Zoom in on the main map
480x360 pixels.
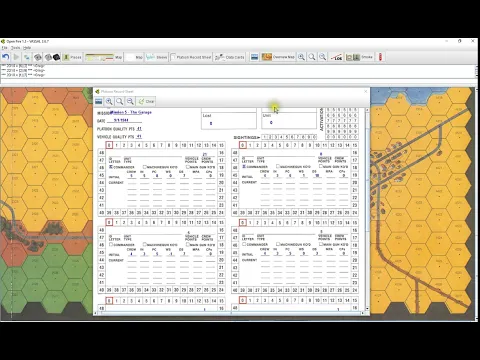(301, 57)
